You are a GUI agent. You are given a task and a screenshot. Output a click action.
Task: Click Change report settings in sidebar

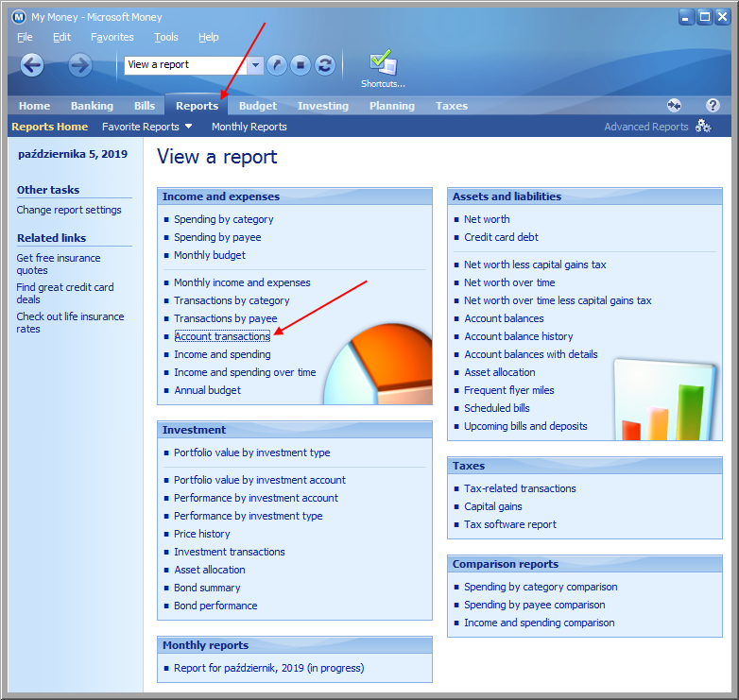coord(69,210)
